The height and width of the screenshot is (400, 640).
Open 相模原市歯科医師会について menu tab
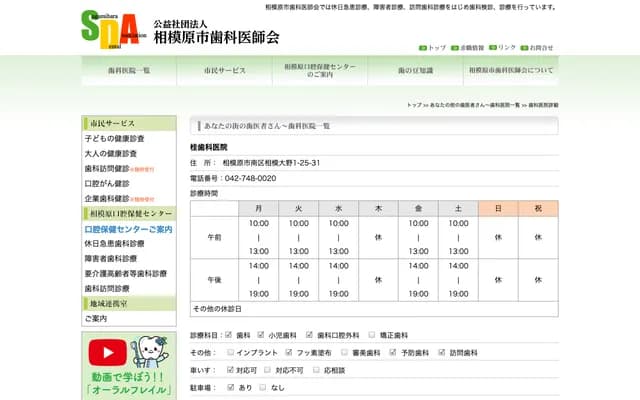pos(511,71)
